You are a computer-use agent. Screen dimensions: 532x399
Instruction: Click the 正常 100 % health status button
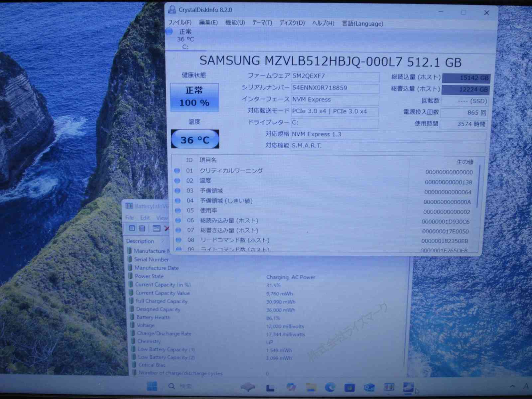(x=195, y=97)
